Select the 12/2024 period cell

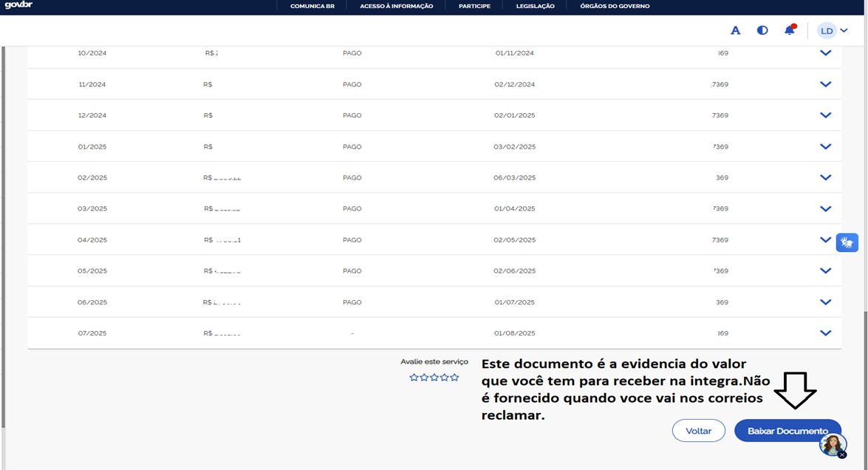(x=92, y=115)
